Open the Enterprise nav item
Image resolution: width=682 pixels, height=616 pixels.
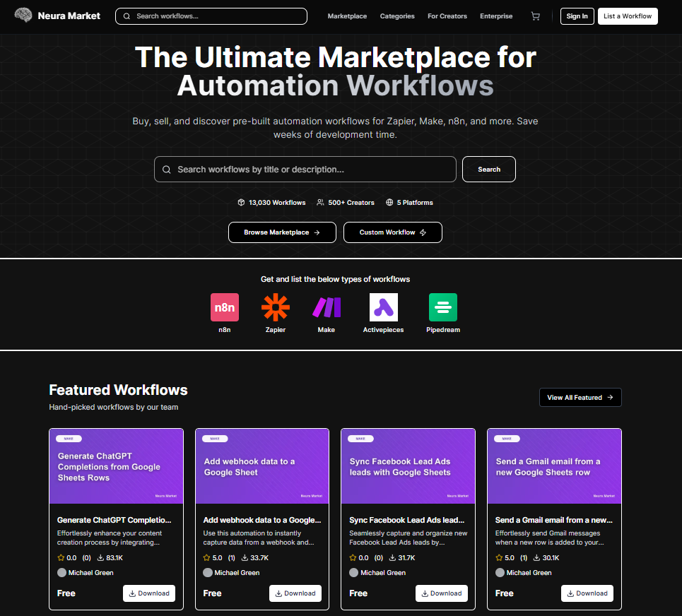pos(496,16)
